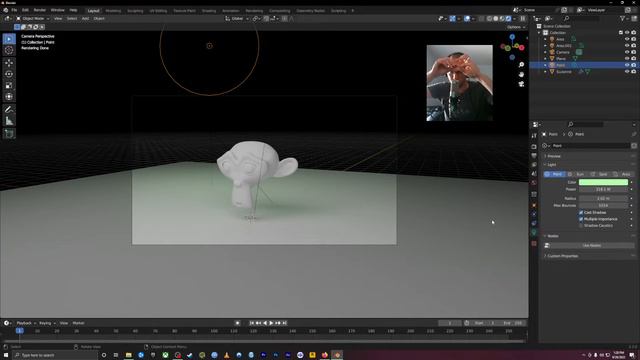Set light type to Sun

577,174
